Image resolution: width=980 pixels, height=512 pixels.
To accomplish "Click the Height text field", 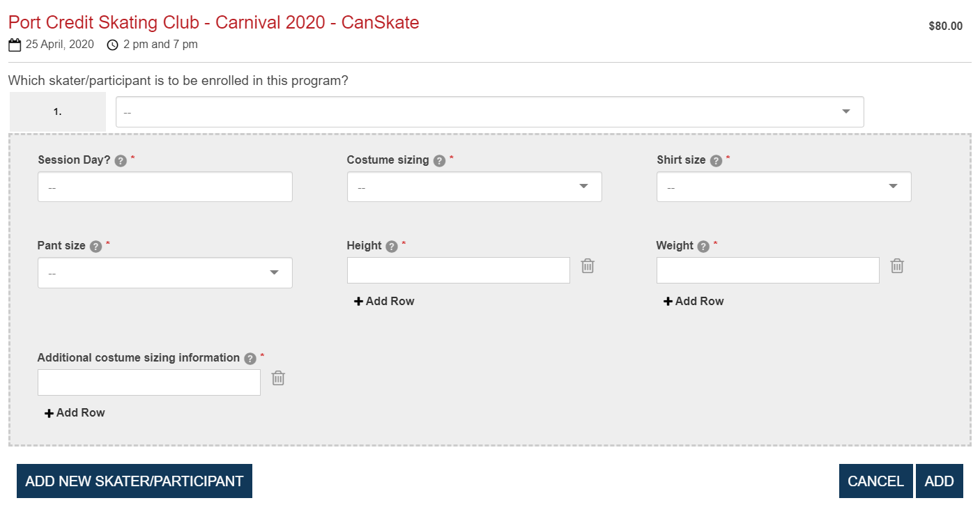I will [x=458, y=270].
